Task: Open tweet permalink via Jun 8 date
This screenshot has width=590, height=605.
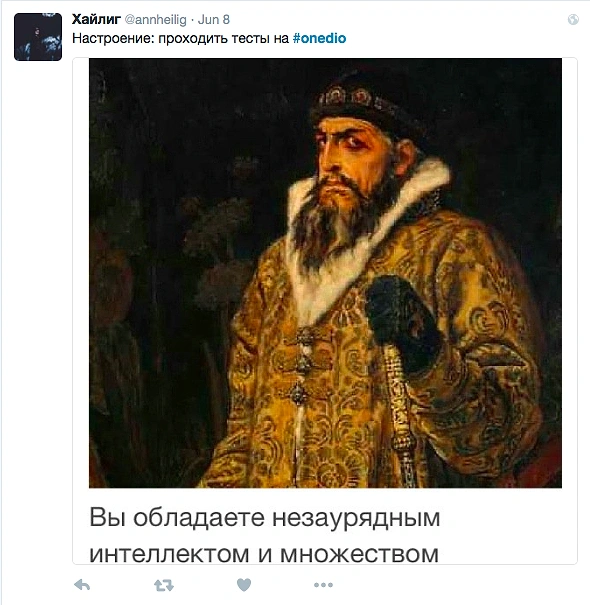Action: 214,19
